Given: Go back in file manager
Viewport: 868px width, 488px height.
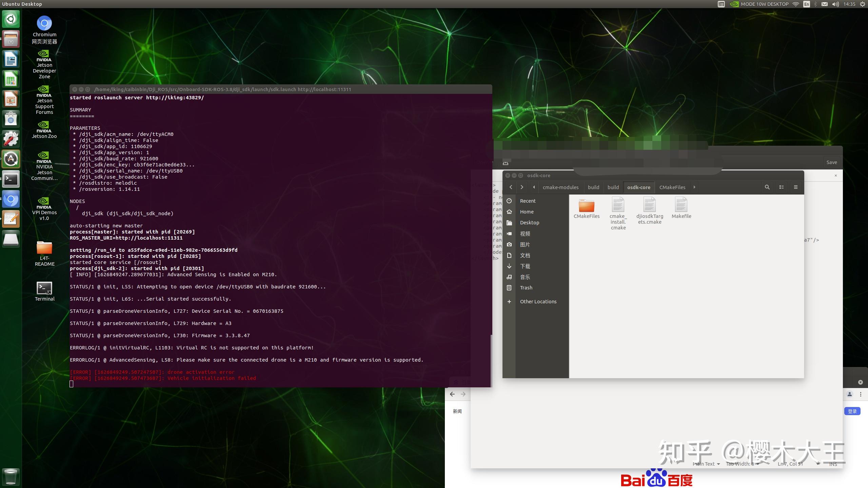Looking at the screenshot, I should (x=511, y=187).
